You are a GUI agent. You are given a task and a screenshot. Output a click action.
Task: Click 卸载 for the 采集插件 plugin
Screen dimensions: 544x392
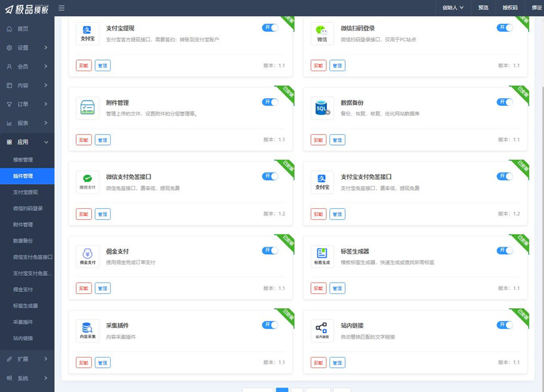[x=84, y=363]
